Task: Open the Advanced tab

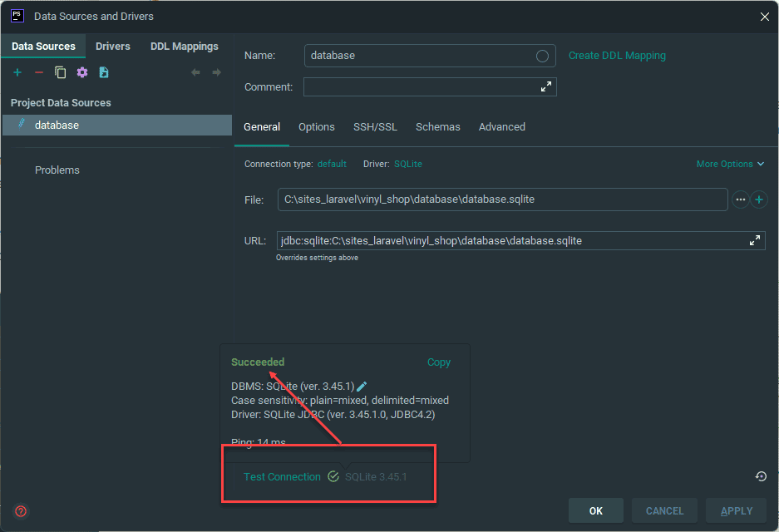Action: [502, 127]
